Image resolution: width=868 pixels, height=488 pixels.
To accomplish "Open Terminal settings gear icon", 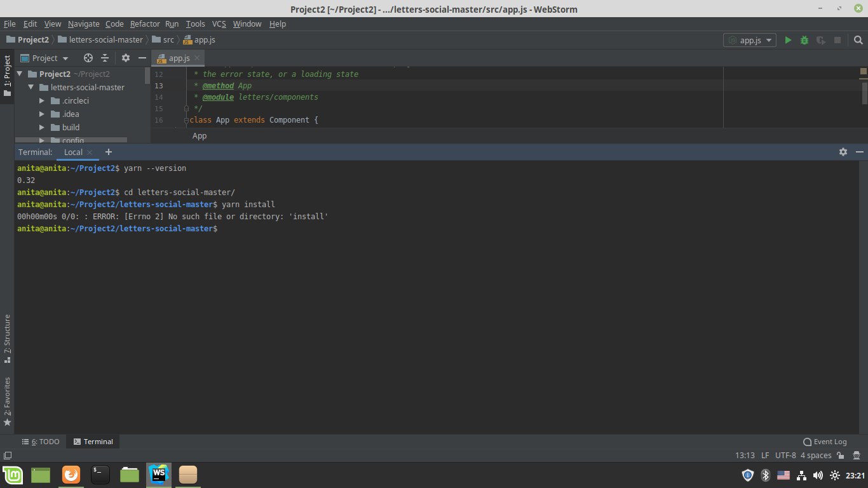I will [843, 152].
